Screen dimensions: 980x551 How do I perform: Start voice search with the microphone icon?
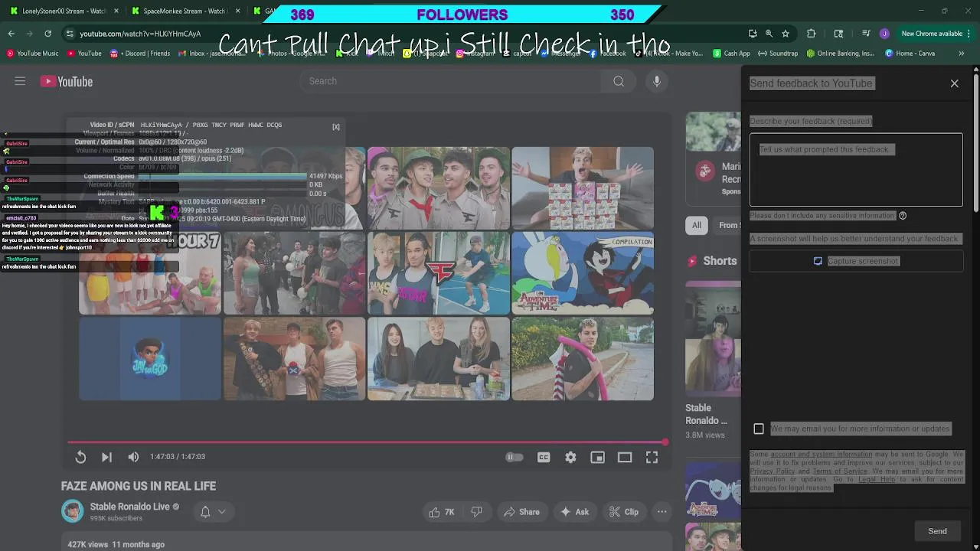point(656,81)
